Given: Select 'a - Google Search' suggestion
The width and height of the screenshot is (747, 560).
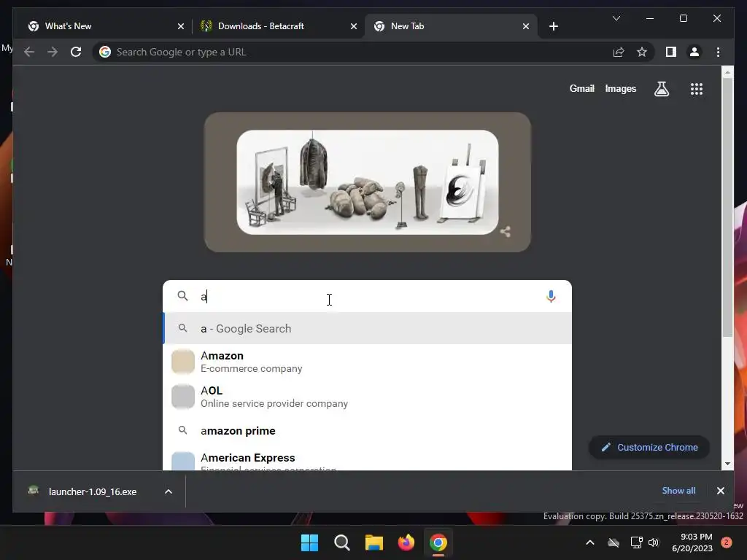Looking at the screenshot, I should (x=368, y=329).
